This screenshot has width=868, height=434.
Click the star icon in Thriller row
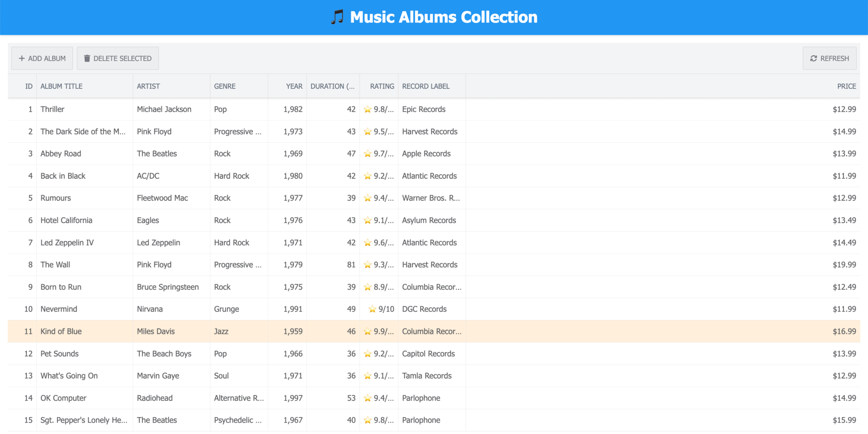367,109
